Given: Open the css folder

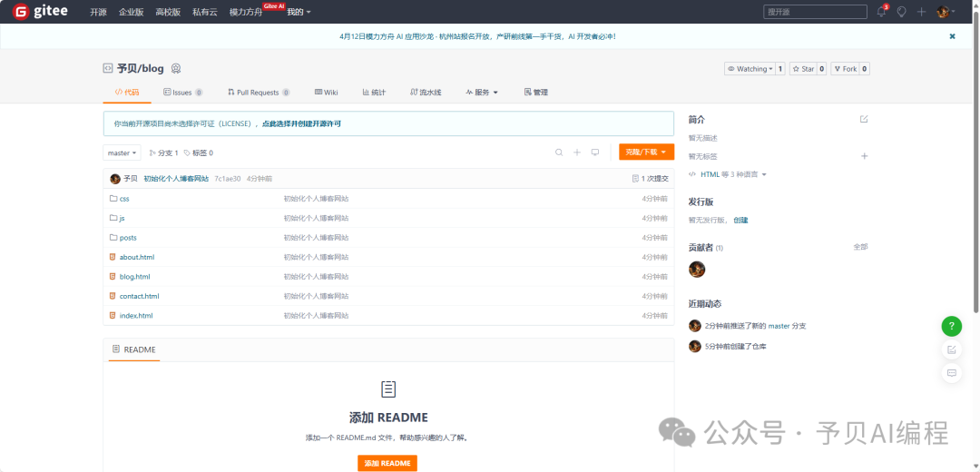Looking at the screenshot, I should [124, 199].
